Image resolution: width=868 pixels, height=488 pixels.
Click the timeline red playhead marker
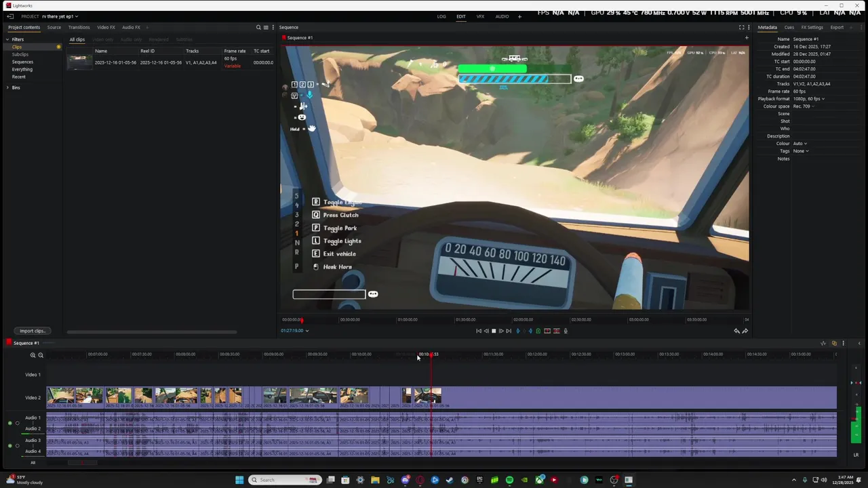tap(431, 354)
